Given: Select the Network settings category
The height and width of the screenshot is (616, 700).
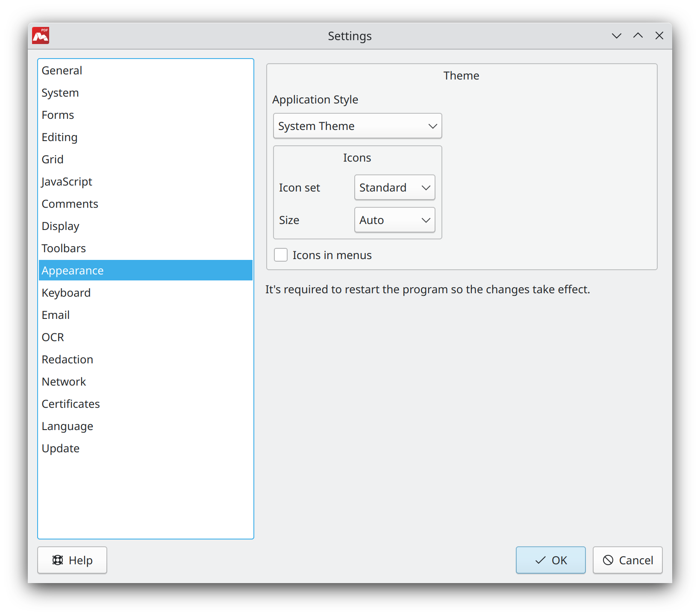Looking at the screenshot, I should point(146,381).
